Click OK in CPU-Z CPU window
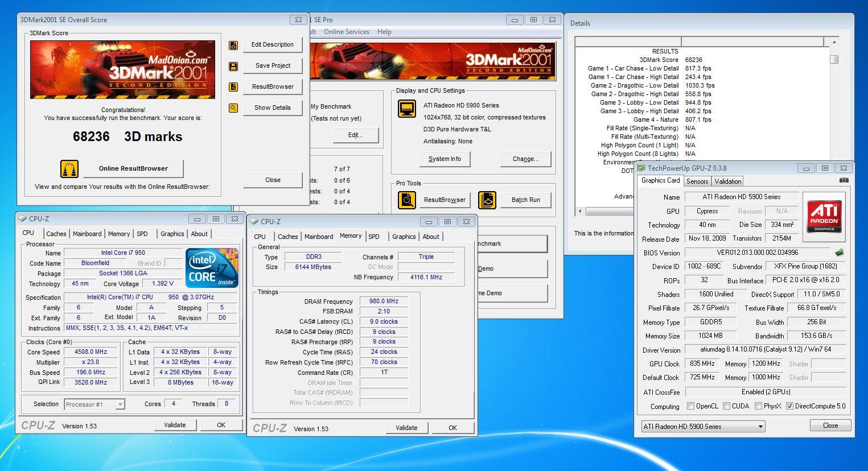Viewport: 868px width, 471px height. pos(221,425)
